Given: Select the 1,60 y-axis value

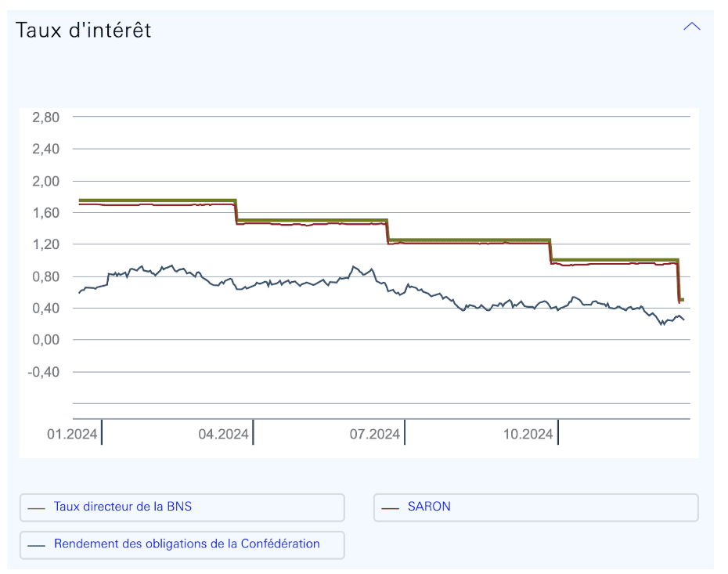Looking at the screenshot, I should (46, 213).
